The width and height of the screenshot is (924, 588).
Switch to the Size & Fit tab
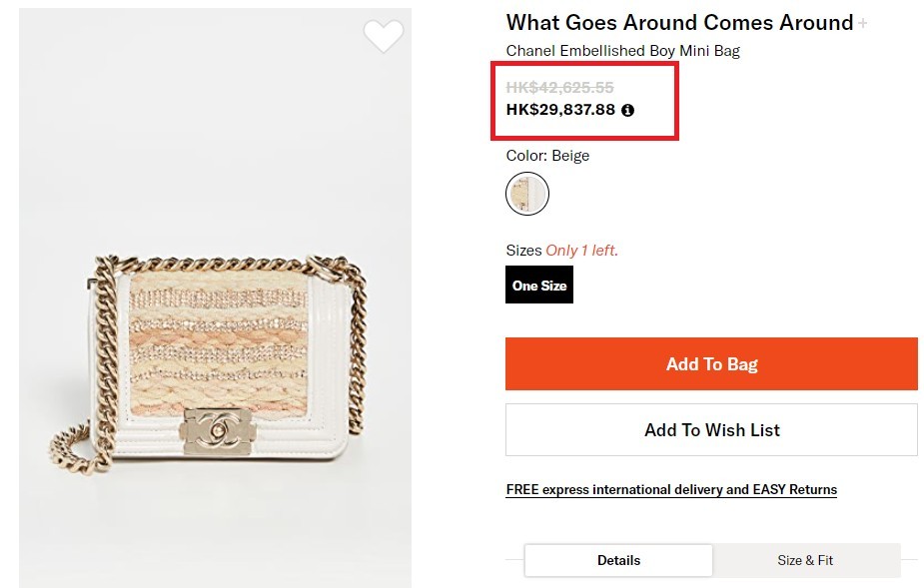[805, 560]
